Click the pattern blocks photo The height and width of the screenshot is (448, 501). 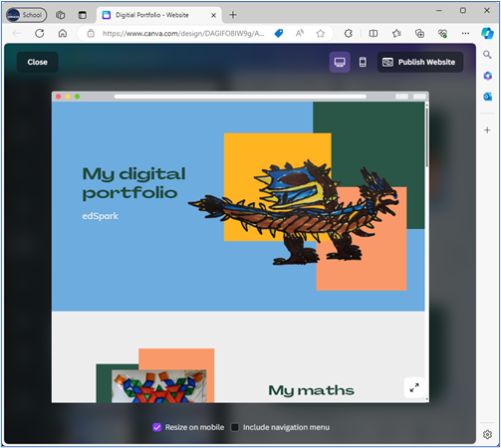coord(158,386)
